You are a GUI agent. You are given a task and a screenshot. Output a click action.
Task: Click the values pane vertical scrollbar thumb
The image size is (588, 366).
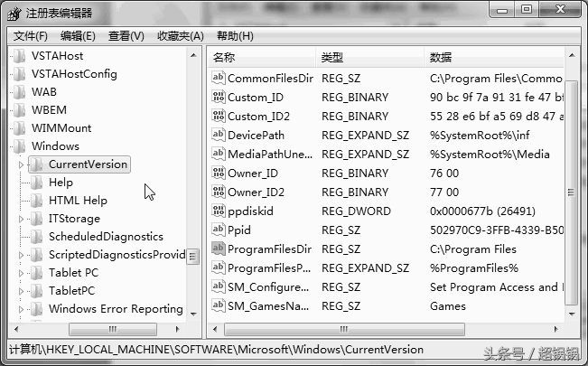click(572, 192)
